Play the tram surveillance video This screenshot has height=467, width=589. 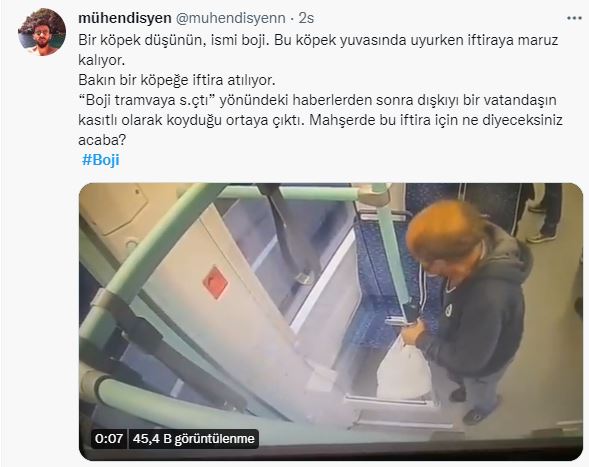click(331, 321)
